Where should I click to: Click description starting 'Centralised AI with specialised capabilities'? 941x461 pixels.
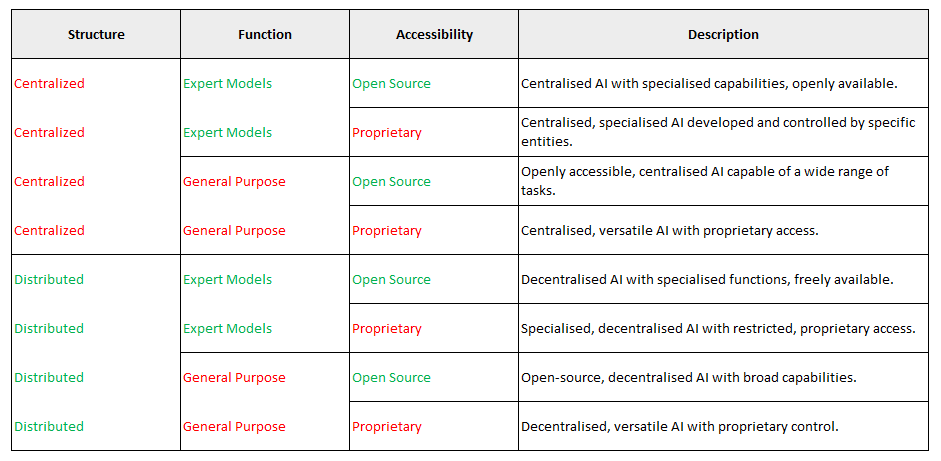click(x=709, y=84)
